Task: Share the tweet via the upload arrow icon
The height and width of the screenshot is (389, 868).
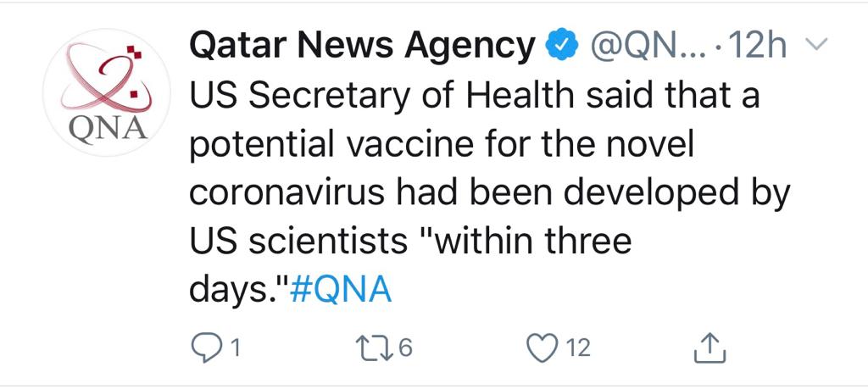Action: click(709, 348)
